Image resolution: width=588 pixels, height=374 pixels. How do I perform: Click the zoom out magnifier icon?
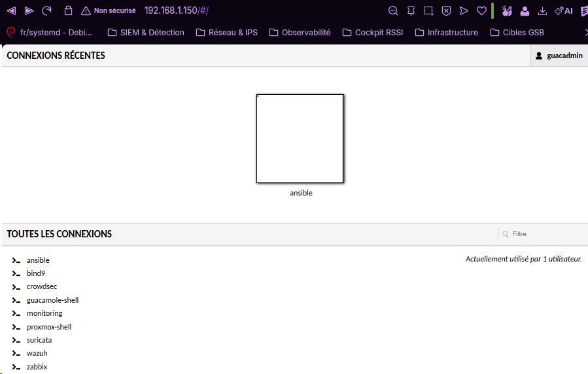pos(393,10)
